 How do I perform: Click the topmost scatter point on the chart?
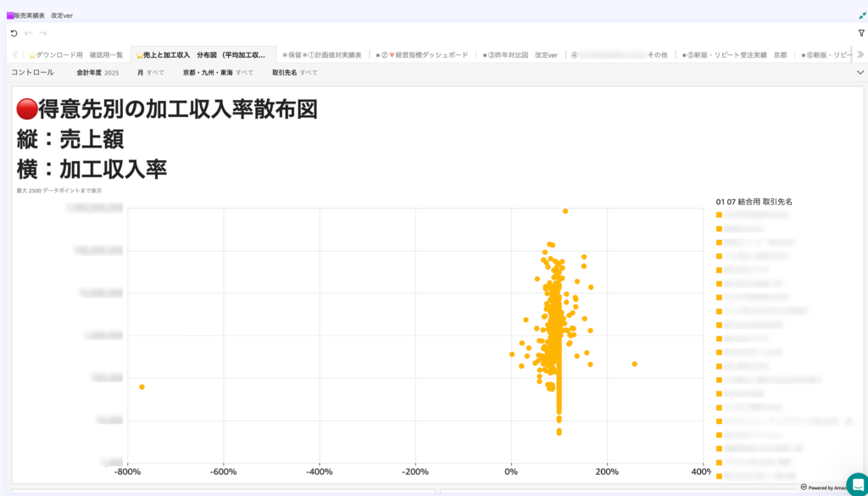[565, 211]
